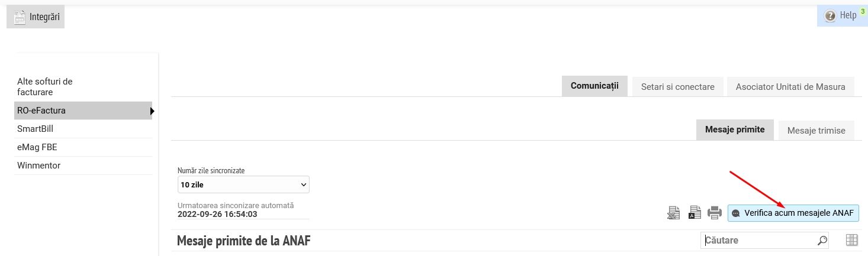
Task: Open the Asociator Unitati de Masura tab
Action: (x=790, y=86)
